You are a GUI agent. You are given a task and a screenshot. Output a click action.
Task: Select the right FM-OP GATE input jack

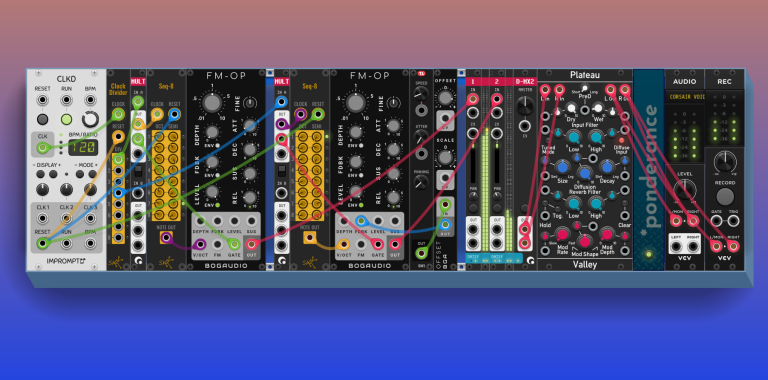377,244
